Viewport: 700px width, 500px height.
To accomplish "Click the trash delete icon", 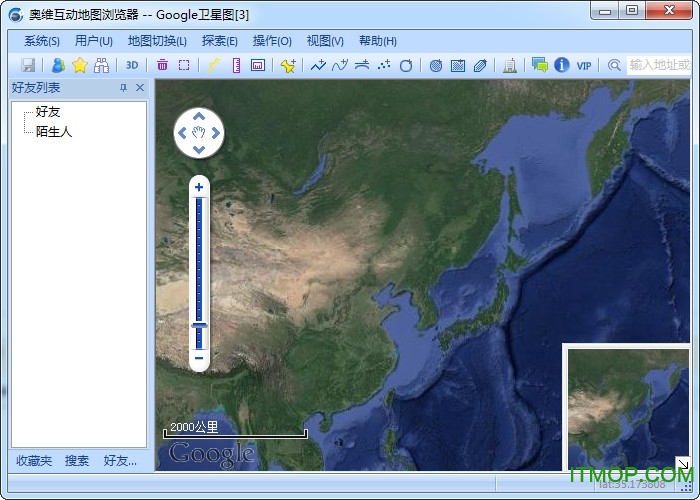I will tap(162, 65).
